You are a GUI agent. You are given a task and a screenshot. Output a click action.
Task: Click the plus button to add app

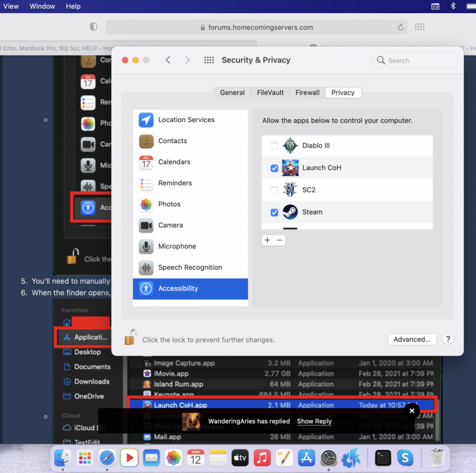point(268,240)
